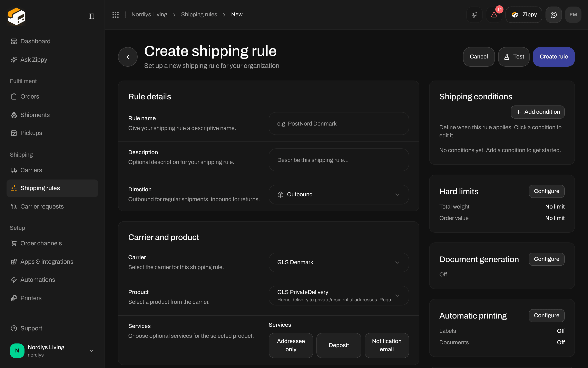Open the Zippy assistant button
Viewport: 588px width, 368px height.
pyautogui.click(x=524, y=15)
